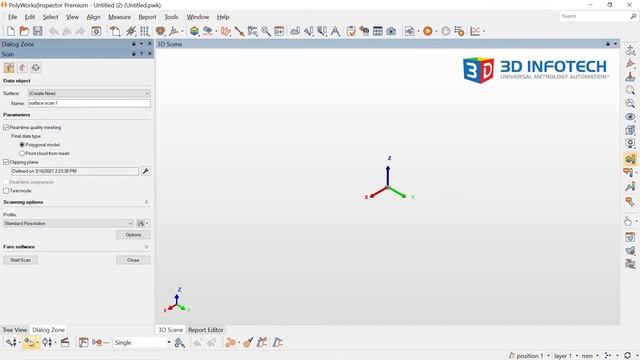Click the New project icon

coord(11,31)
